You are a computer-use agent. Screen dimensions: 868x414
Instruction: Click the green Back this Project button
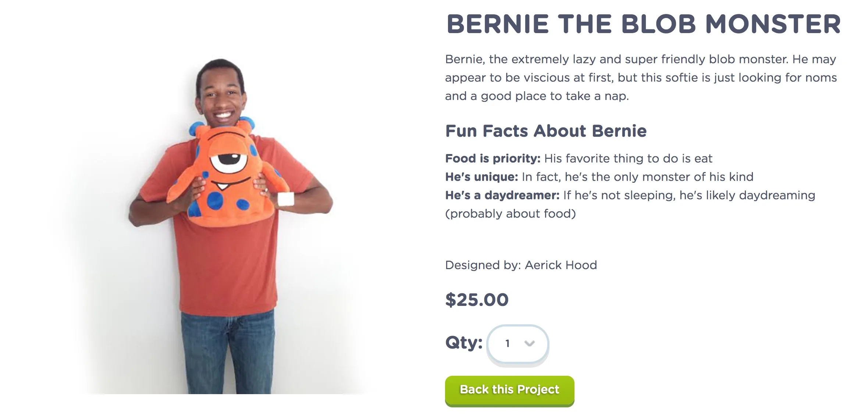[x=509, y=390]
